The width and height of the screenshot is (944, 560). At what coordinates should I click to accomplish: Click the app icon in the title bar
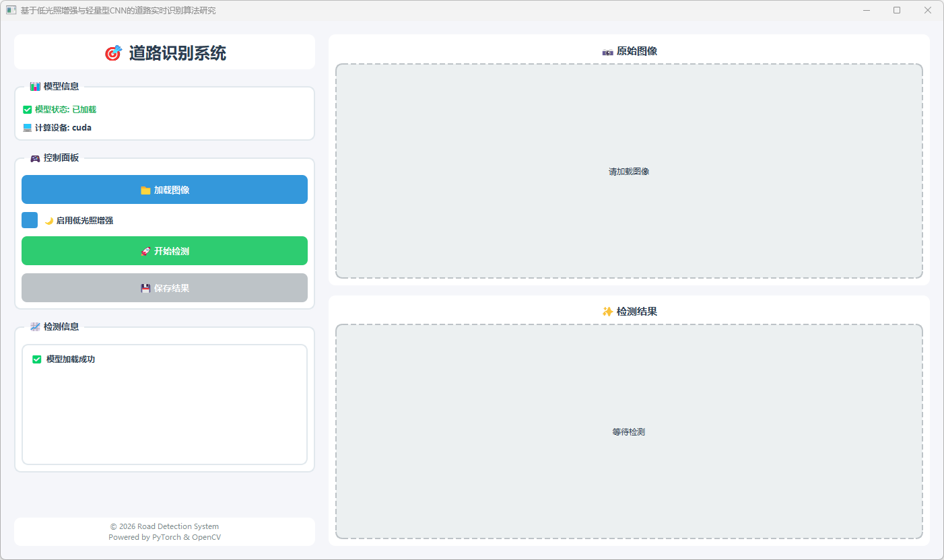click(11, 10)
